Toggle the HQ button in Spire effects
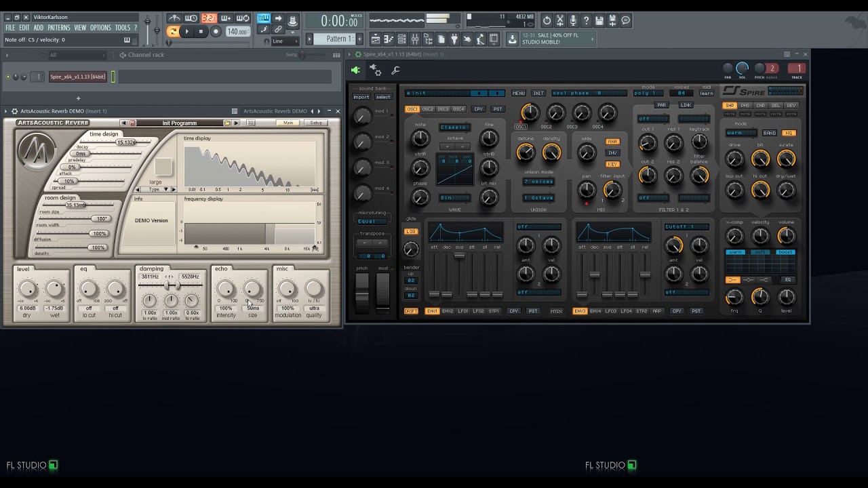Image resolution: width=868 pixels, height=488 pixels. tap(789, 133)
